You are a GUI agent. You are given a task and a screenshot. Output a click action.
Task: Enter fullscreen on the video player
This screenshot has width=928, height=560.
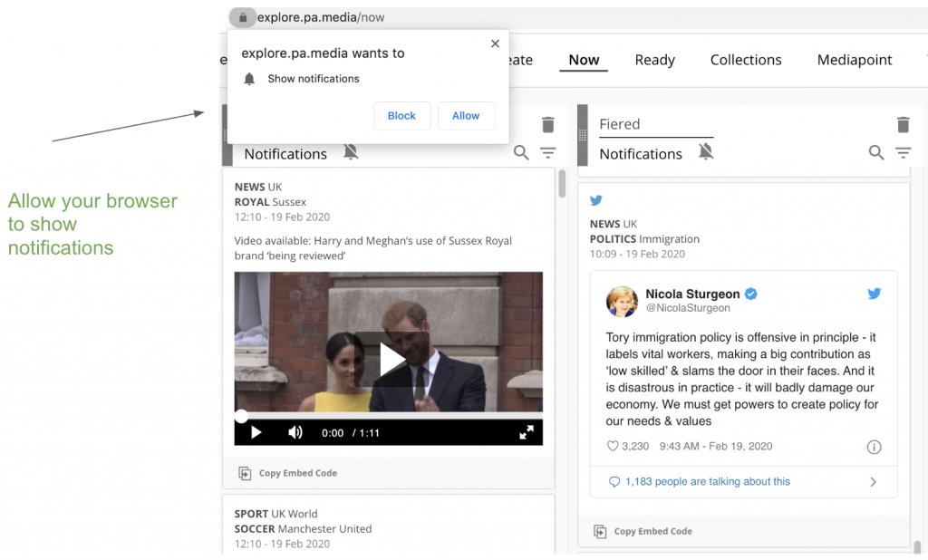pos(526,432)
